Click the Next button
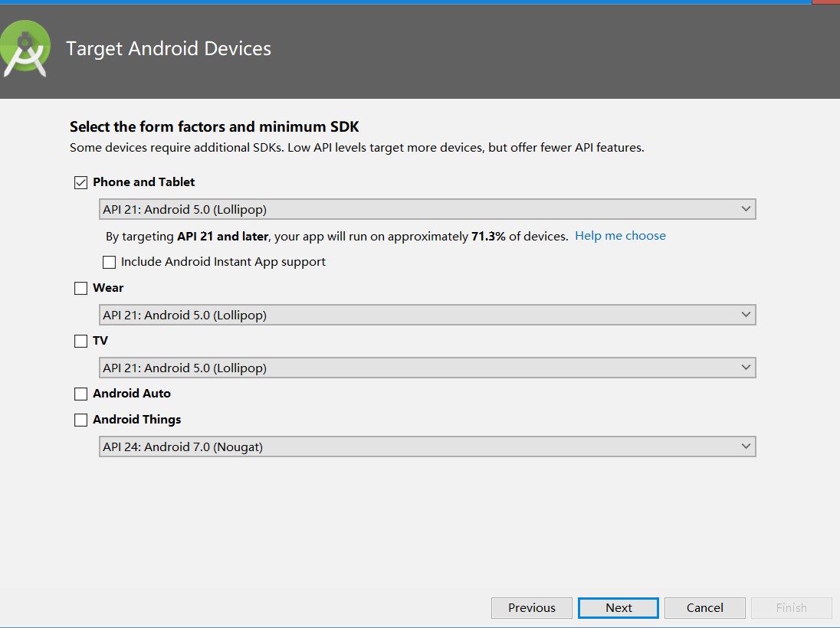Image resolution: width=840 pixels, height=628 pixels. (619, 607)
